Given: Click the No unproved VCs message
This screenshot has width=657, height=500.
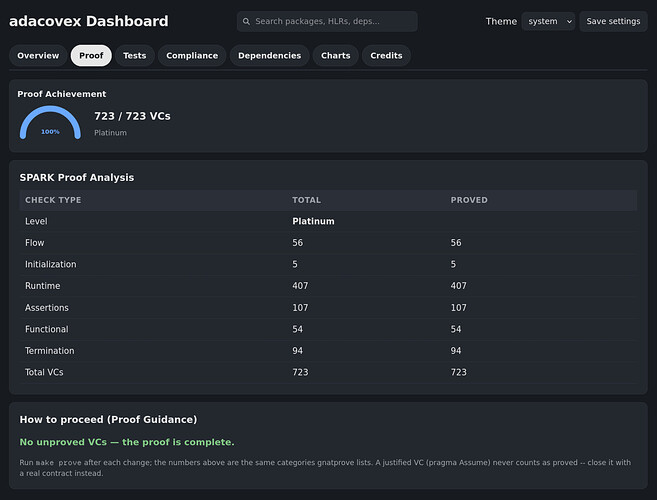Looking at the screenshot, I should [x=127, y=442].
